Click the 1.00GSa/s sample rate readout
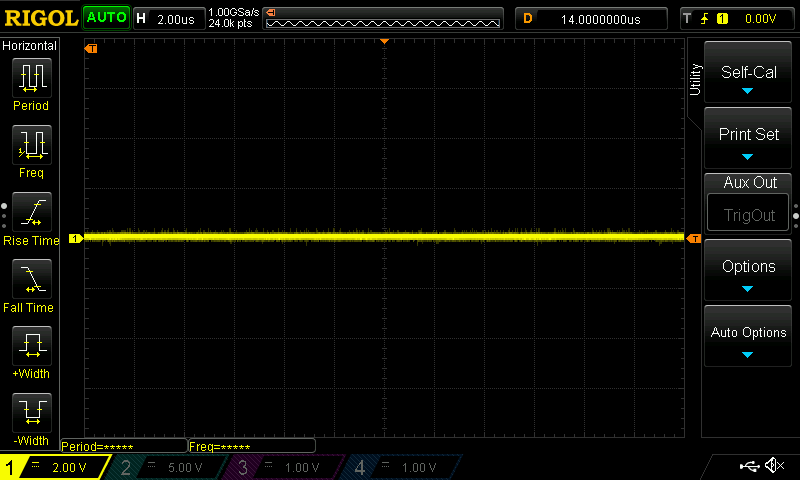The image size is (800, 480). 233,12
